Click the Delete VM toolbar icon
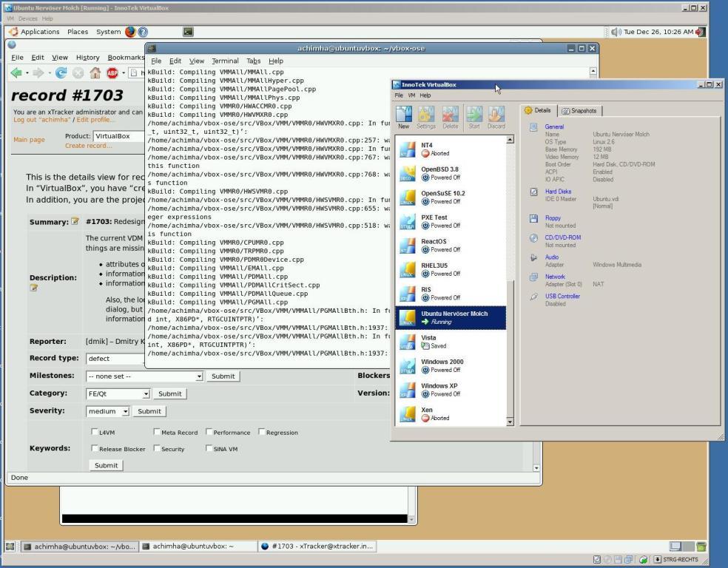The image size is (728, 568). pyautogui.click(x=450, y=117)
